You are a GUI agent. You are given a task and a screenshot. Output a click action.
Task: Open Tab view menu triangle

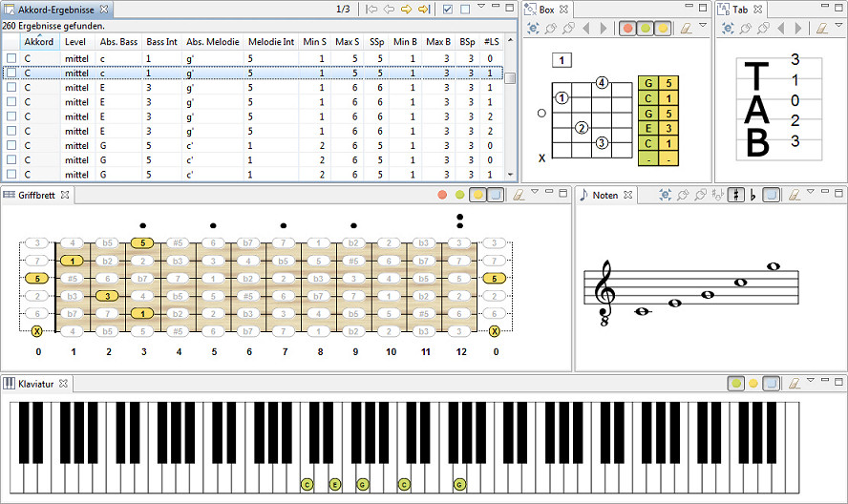(838, 25)
